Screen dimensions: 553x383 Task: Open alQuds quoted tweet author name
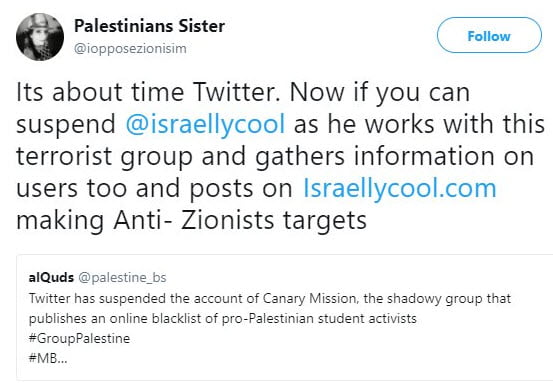(x=51, y=278)
